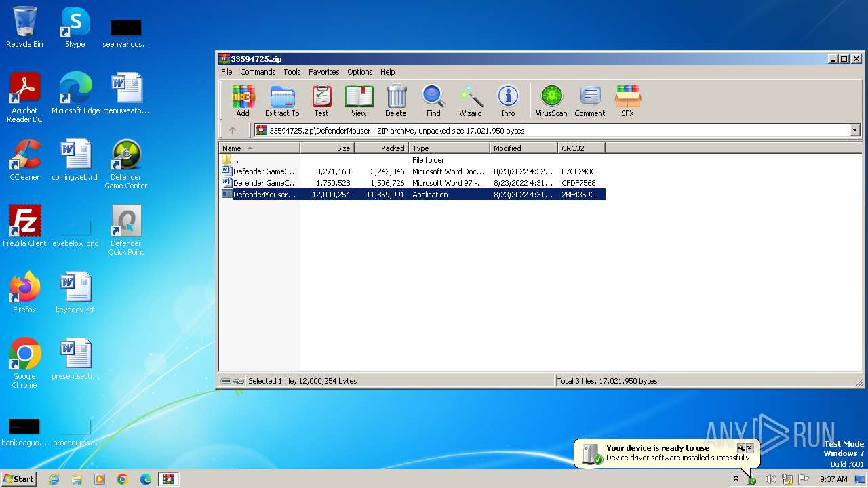This screenshot has height=488, width=868.
Task: Click the SFX icon in toolbar
Action: (x=628, y=100)
